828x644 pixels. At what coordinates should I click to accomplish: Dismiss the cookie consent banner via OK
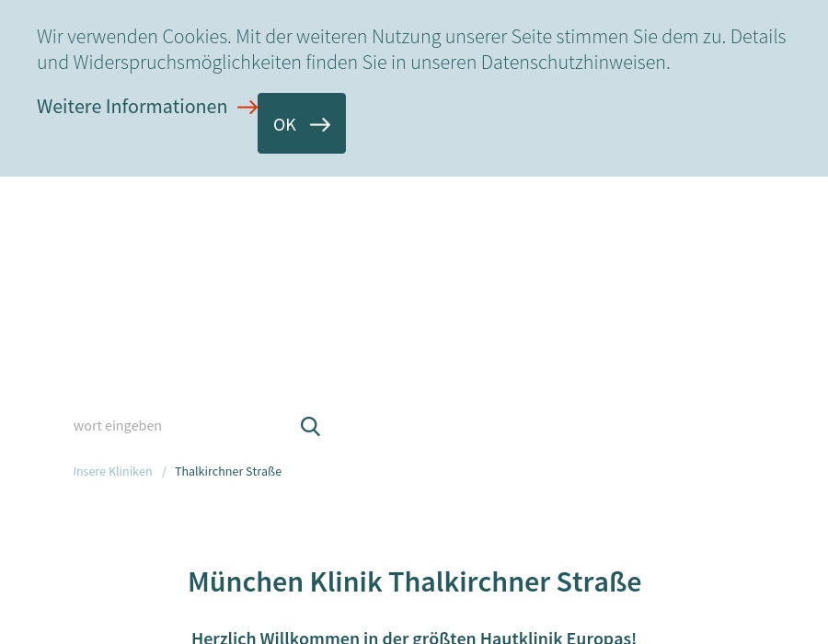[301, 123]
